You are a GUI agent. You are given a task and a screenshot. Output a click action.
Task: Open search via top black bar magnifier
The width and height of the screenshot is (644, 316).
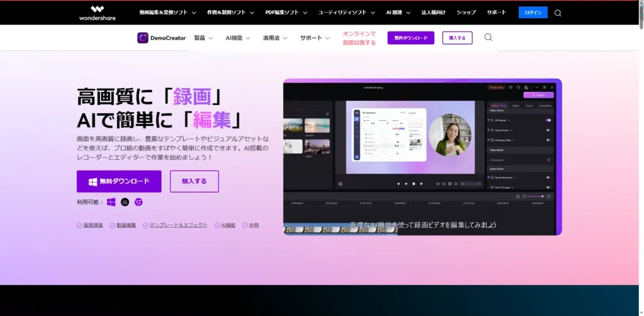click(558, 13)
